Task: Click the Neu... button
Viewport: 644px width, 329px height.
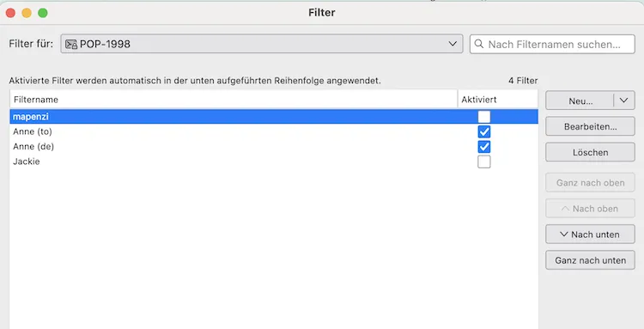Action: tap(580, 101)
